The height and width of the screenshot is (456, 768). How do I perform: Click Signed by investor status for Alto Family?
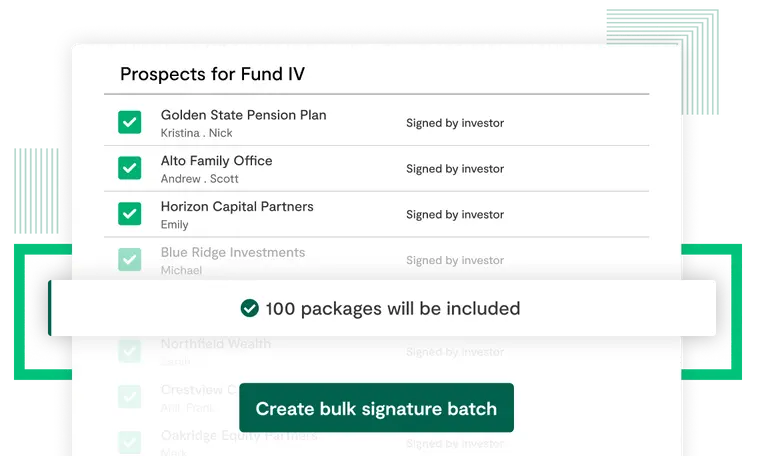[455, 169]
